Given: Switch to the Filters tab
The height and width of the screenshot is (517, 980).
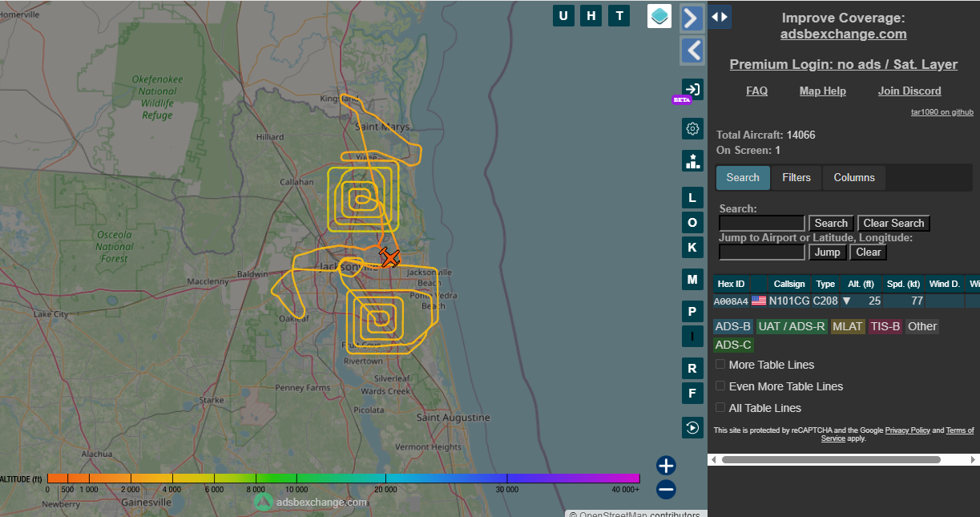Looking at the screenshot, I should 797,178.
